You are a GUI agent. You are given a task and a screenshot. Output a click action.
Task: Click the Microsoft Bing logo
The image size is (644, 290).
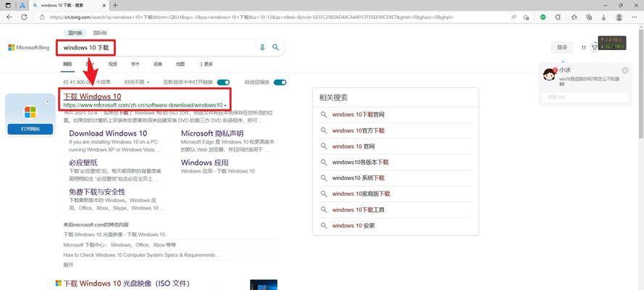pos(29,48)
